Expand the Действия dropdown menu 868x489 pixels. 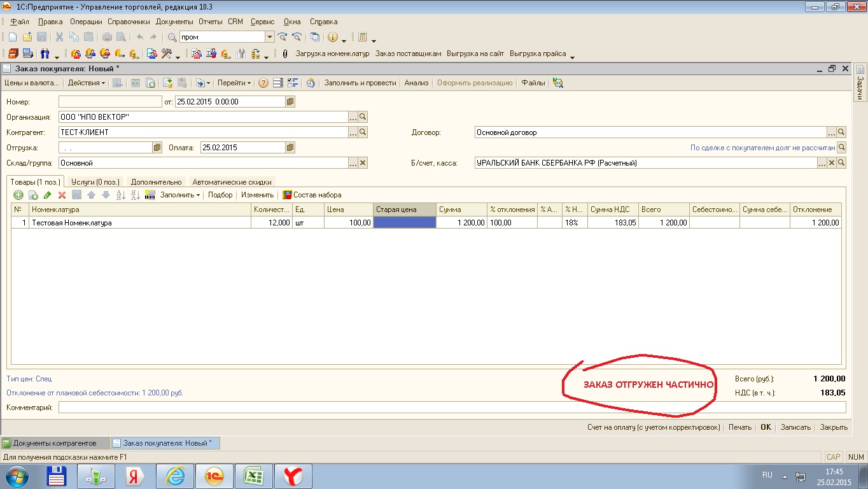click(x=87, y=83)
